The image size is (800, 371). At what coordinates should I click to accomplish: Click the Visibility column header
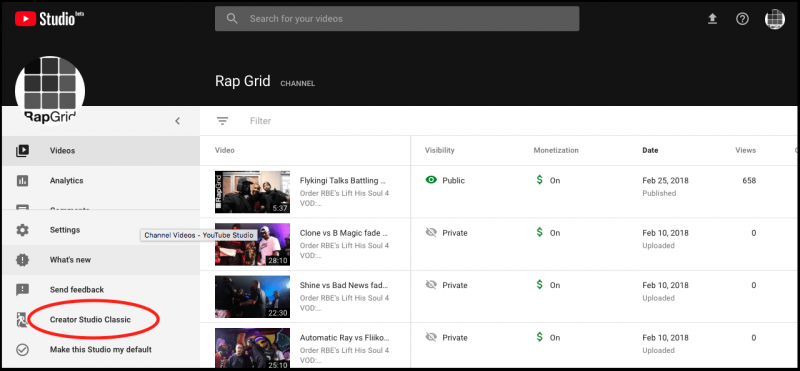click(x=439, y=151)
